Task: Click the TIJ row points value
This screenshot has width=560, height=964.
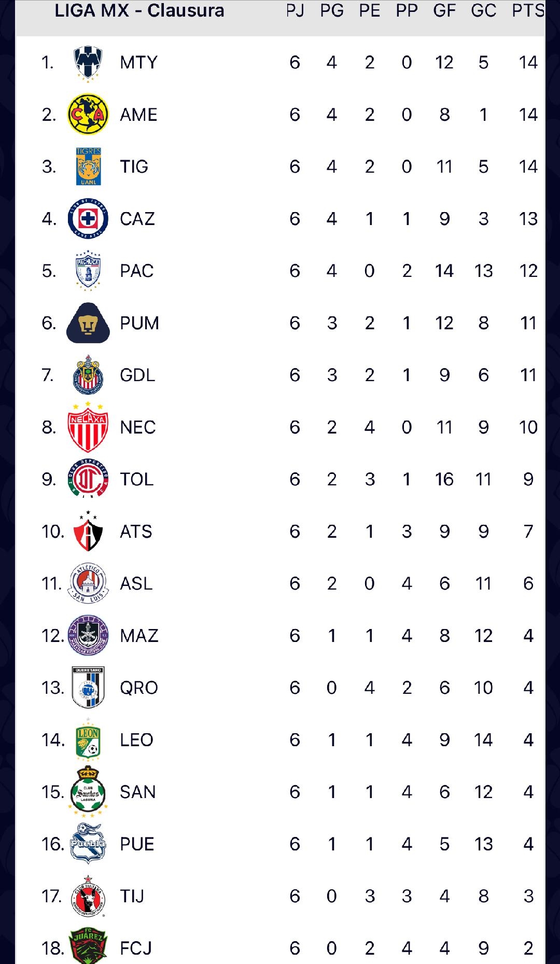Action: [x=528, y=896]
